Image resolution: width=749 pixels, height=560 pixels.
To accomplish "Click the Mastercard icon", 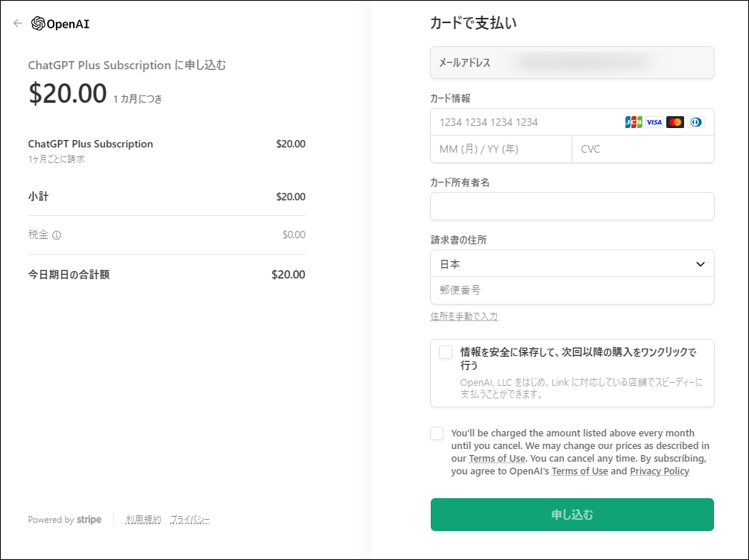I will coord(675,122).
